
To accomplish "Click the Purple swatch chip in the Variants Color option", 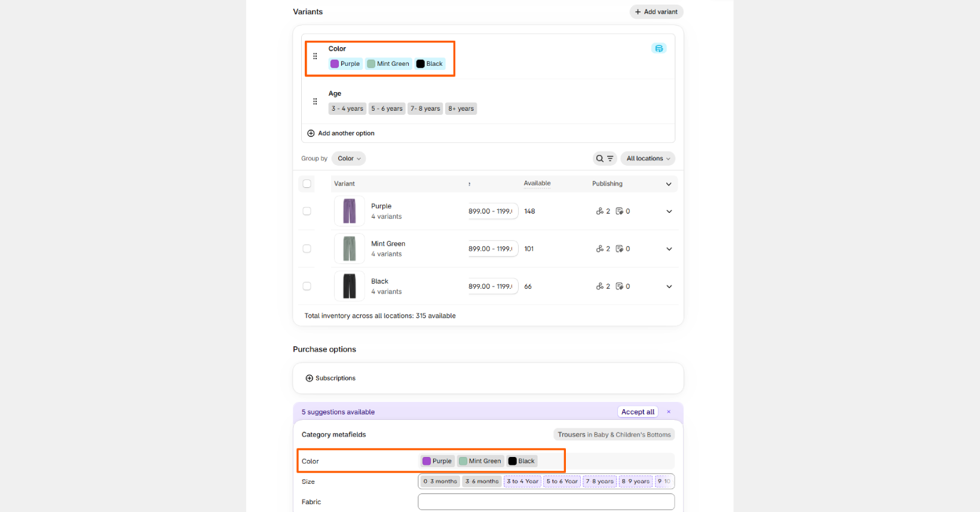I will point(345,64).
